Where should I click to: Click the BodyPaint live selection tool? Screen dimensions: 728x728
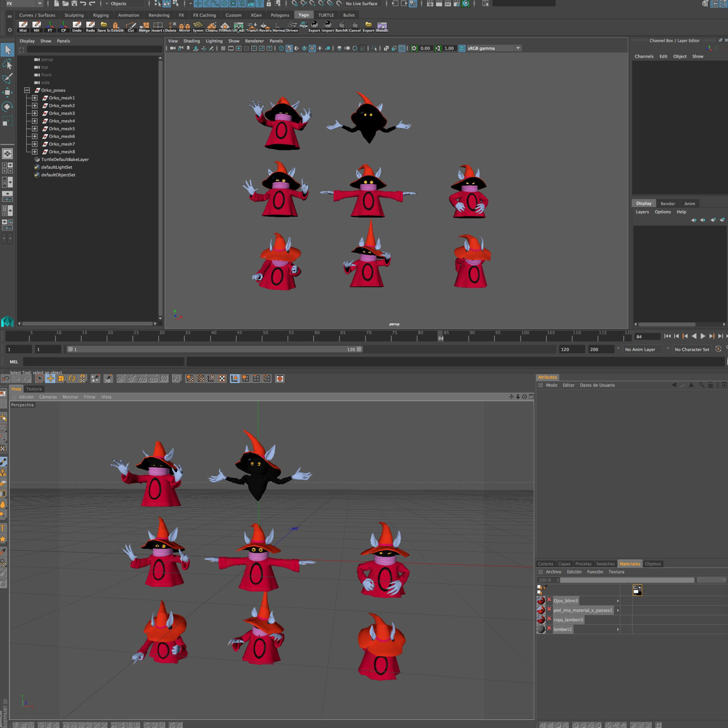[x=40, y=378]
